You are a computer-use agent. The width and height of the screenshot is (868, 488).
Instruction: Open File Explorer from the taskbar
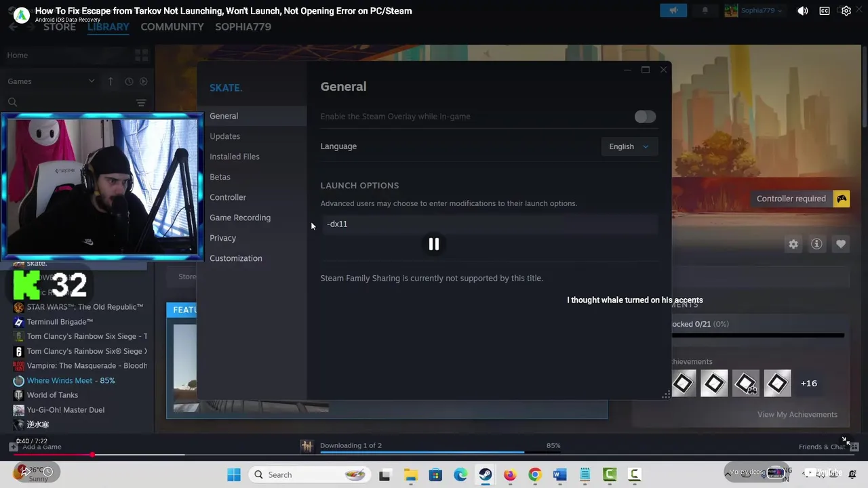[x=410, y=474]
